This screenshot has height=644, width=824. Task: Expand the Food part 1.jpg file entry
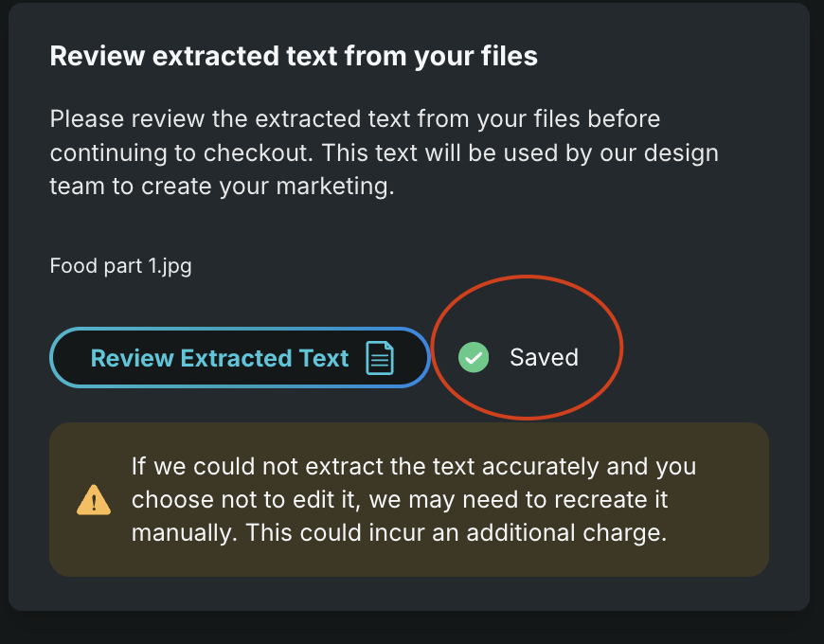coord(120,266)
